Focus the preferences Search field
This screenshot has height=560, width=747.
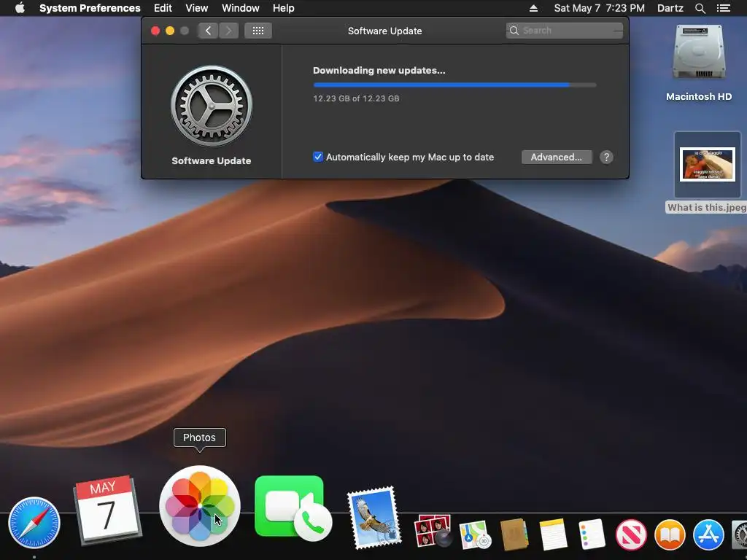tap(565, 31)
